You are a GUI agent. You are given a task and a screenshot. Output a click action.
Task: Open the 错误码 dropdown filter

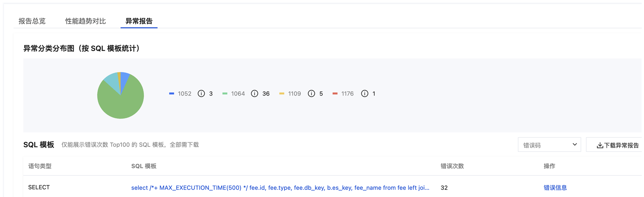pyautogui.click(x=549, y=145)
